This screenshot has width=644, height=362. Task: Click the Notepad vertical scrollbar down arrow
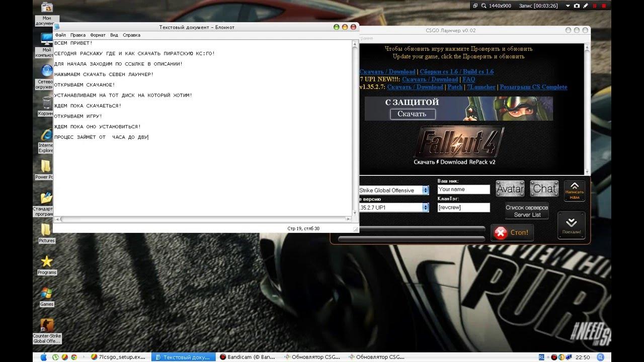pyautogui.click(x=355, y=213)
